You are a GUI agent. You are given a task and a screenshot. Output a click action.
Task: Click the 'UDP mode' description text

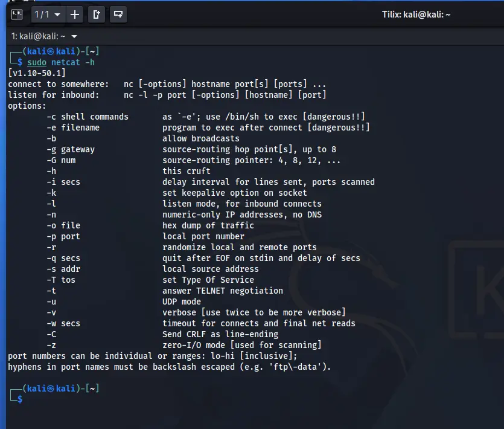click(x=181, y=302)
